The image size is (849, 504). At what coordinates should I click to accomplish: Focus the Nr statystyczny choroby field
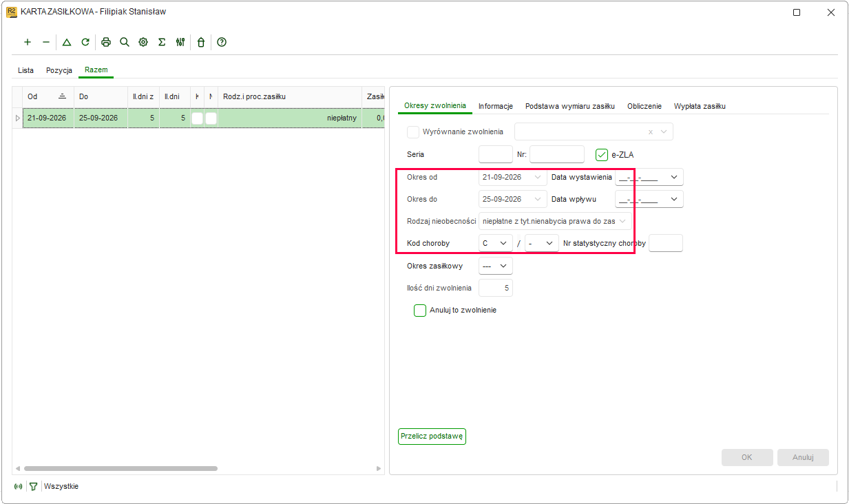pyautogui.click(x=666, y=243)
